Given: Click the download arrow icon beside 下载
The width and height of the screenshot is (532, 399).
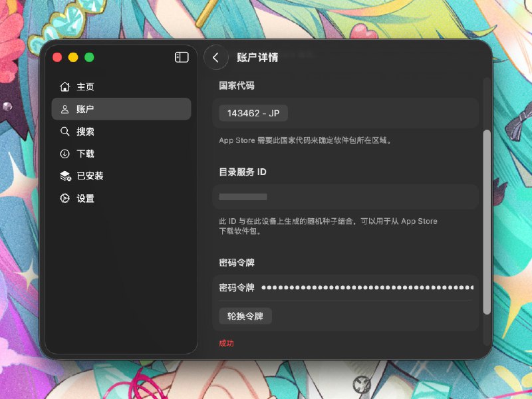Looking at the screenshot, I should click(x=65, y=154).
